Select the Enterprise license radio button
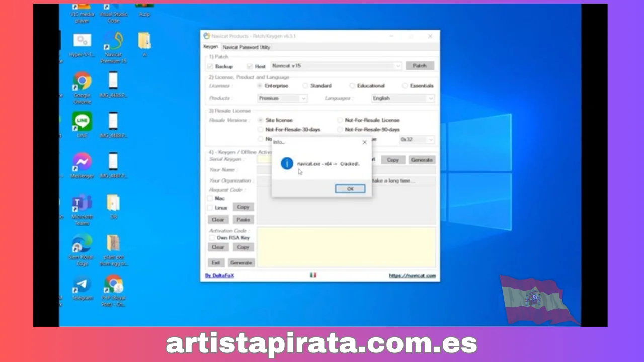644x362 pixels. click(x=260, y=86)
